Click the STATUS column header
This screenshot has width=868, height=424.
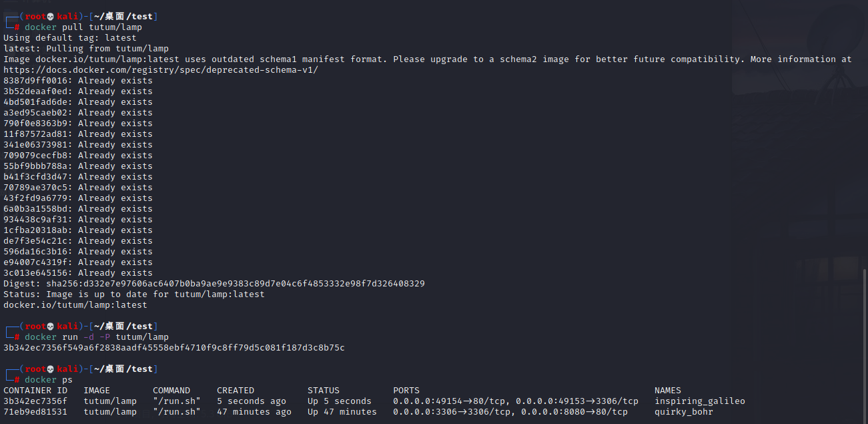[324, 391]
